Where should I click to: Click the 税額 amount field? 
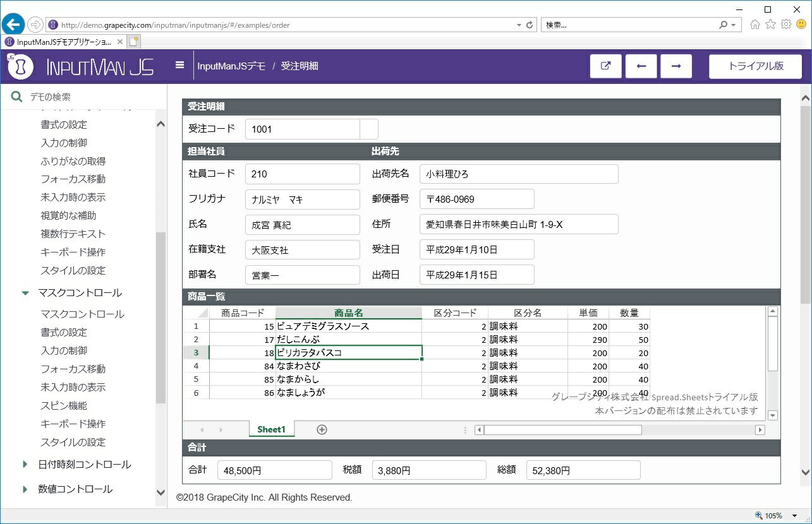(x=429, y=470)
